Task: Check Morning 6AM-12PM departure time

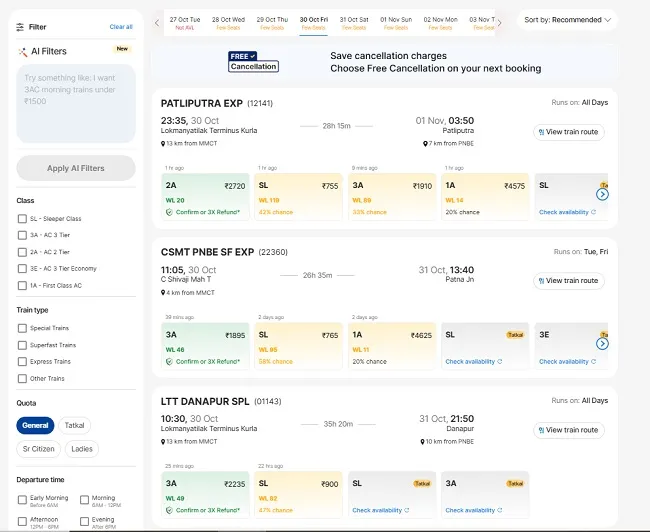Action: pos(85,500)
